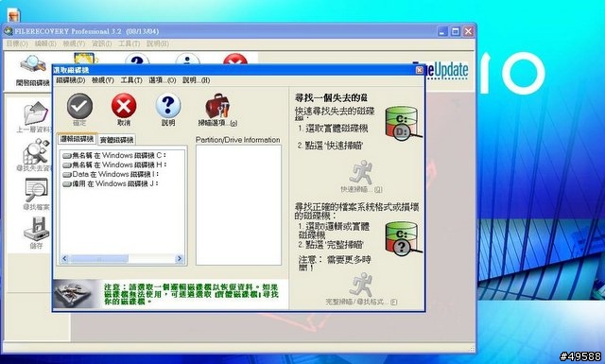Open 說明 help in the drive dialog
The height and width of the screenshot is (364, 605).
168,106
